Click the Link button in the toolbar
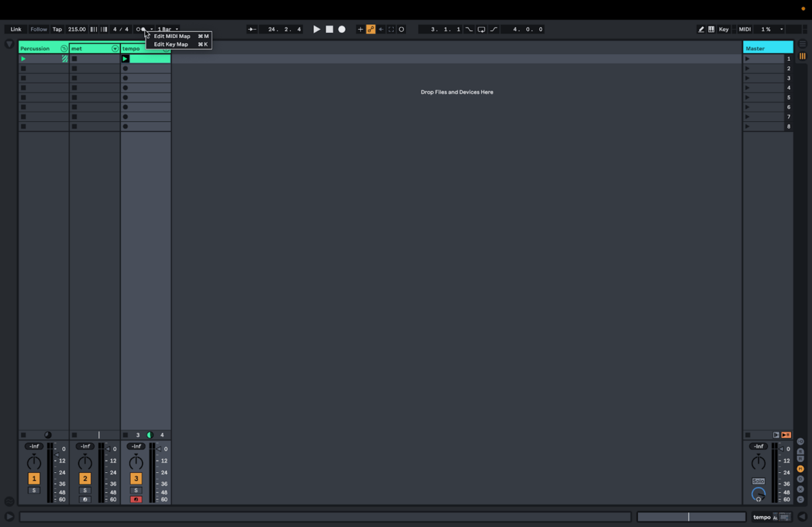812x527 pixels. click(15, 29)
